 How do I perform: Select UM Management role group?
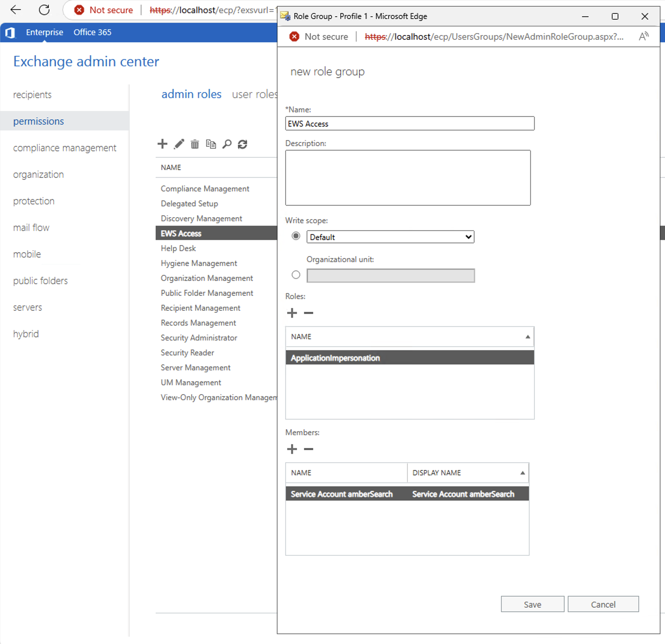[191, 383]
